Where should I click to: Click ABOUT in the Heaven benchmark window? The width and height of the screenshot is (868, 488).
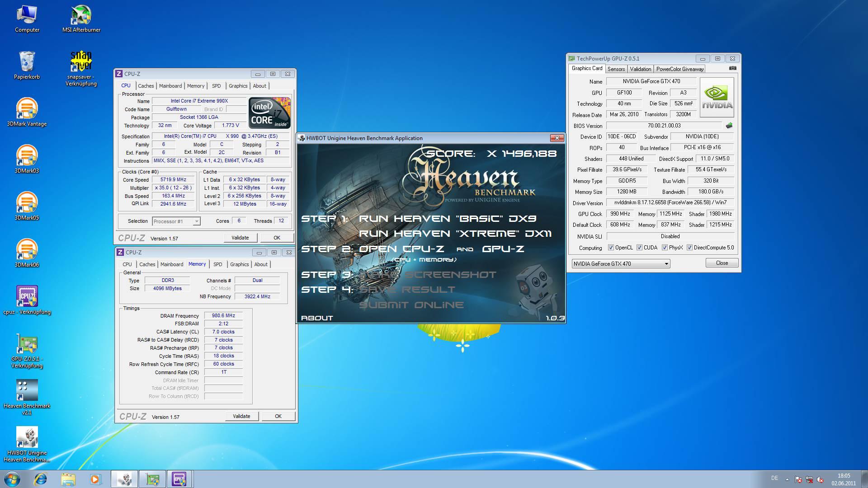pos(317,318)
